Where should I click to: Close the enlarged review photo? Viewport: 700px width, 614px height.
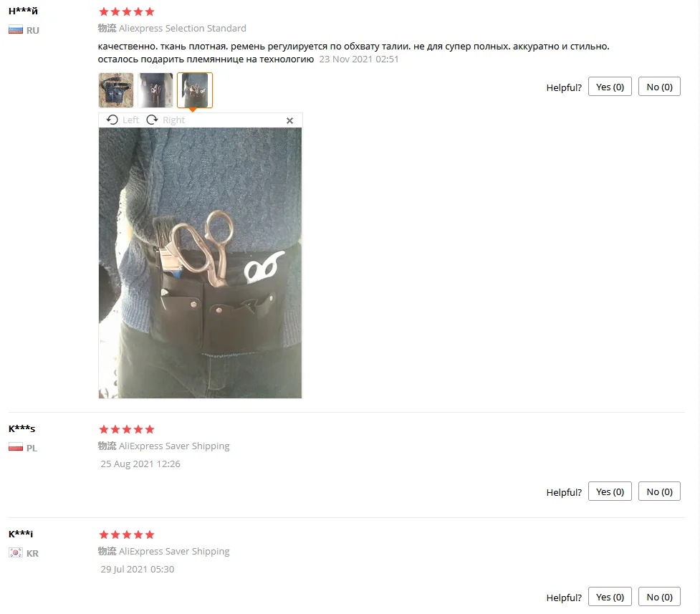point(289,120)
